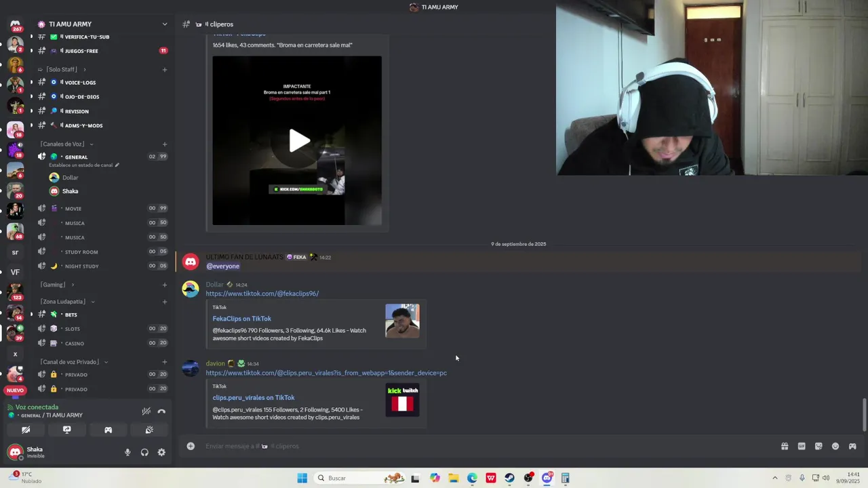Open the Windows Start menu
This screenshot has width=868, height=488.
(302, 478)
